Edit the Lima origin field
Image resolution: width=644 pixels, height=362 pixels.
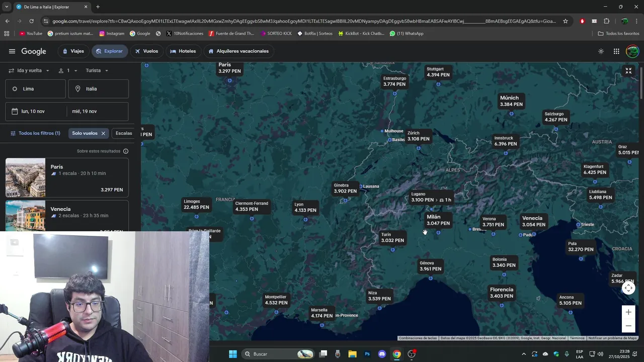(35, 88)
